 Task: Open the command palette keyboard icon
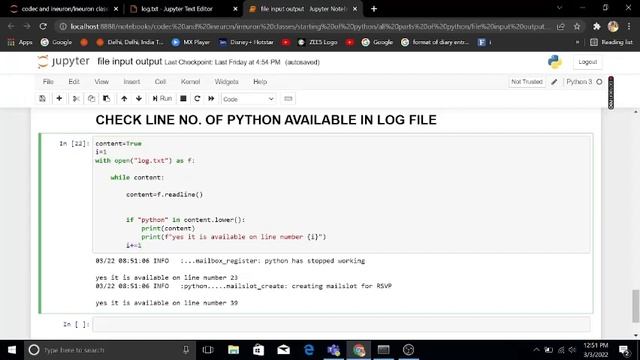288,99
